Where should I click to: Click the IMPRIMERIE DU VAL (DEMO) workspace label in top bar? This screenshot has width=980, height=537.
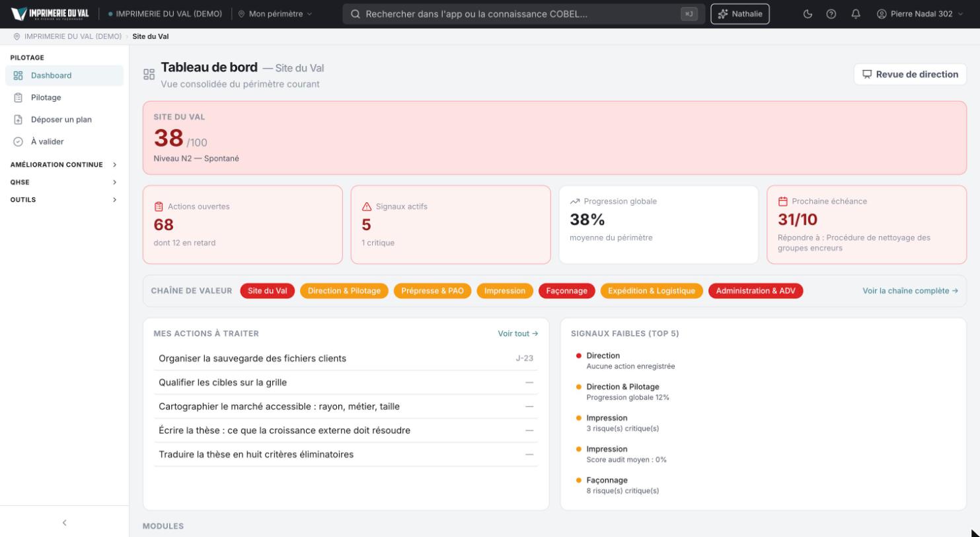[x=169, y=14]
